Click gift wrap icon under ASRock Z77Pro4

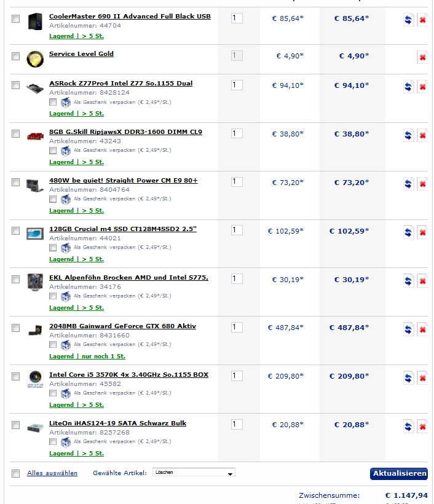click(66, 103)
